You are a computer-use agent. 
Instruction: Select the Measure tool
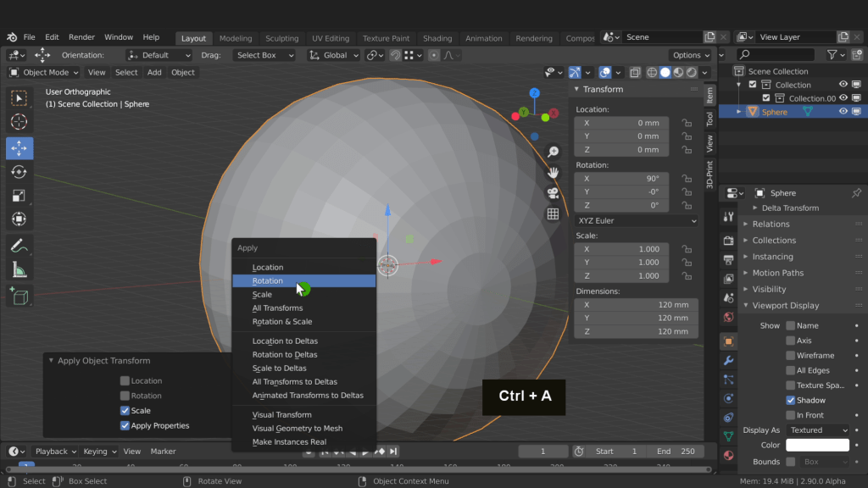click(x=19, y=270)
